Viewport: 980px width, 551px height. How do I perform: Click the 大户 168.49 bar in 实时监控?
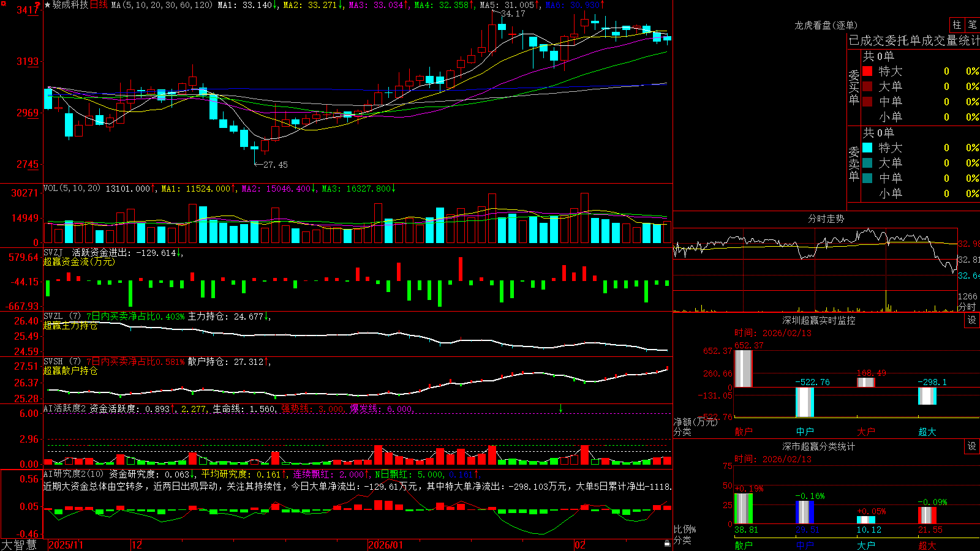(x=866, y=382)
